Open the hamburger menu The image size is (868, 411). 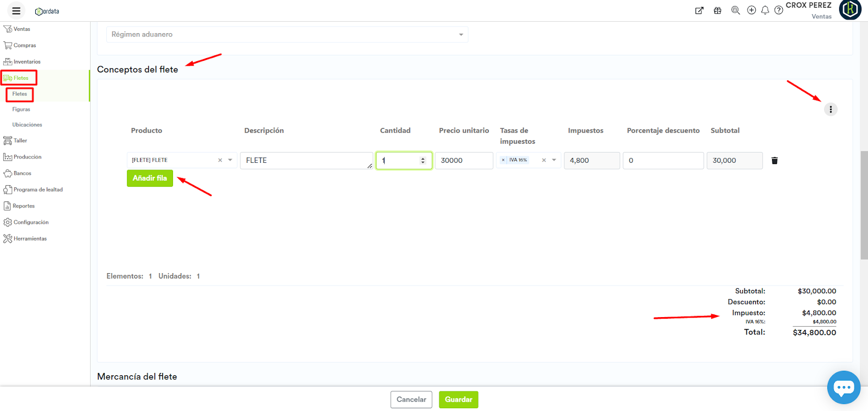tap(16, 11)
